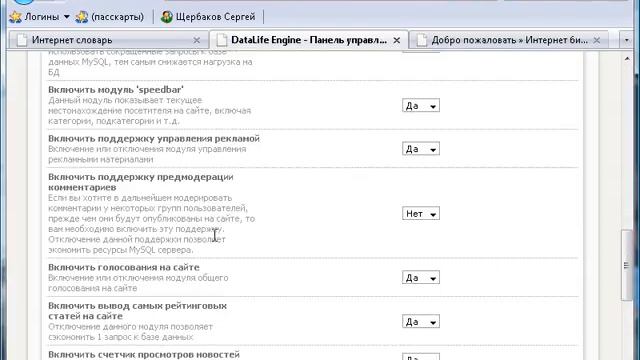Open the счетчик просмотров новостей dropdown

coord(421,357)
